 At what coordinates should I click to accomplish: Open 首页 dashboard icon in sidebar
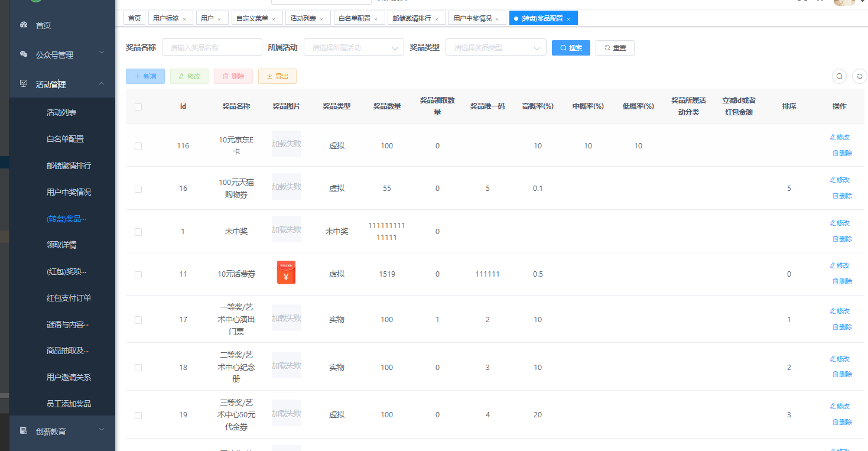pos(24,25)
